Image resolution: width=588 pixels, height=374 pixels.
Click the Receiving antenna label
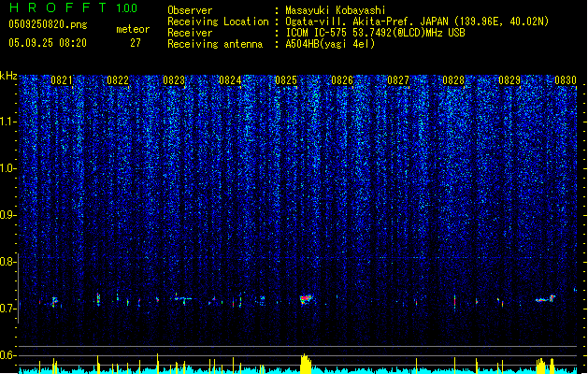coord(215,44)
